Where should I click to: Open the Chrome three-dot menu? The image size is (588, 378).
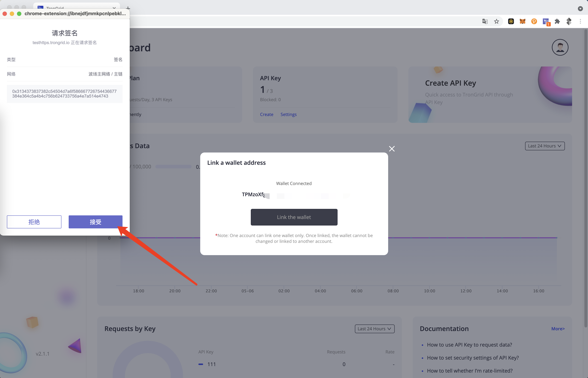tap(581, 21)
